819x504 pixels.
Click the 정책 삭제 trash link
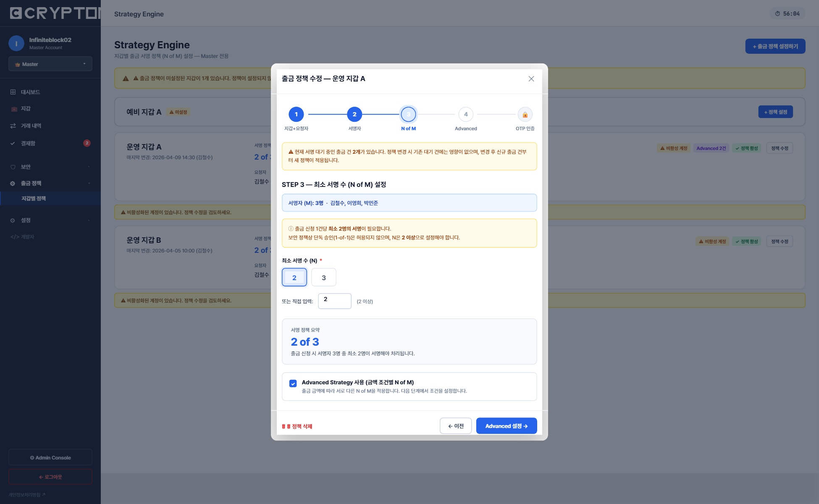(297, 426)
